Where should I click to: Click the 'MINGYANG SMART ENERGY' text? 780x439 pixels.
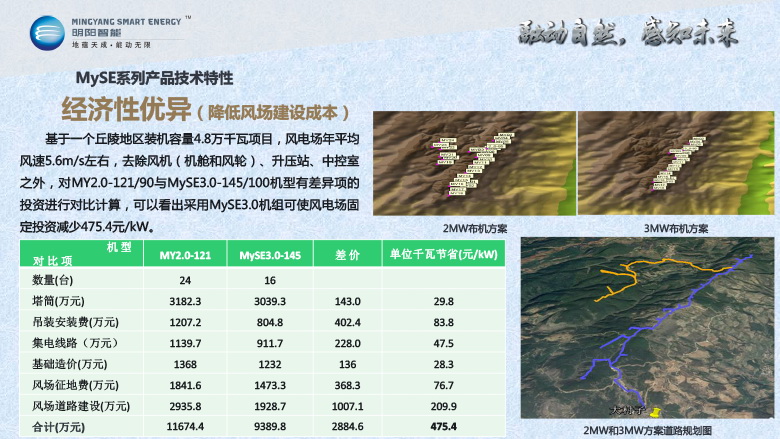tap(126, 22)
